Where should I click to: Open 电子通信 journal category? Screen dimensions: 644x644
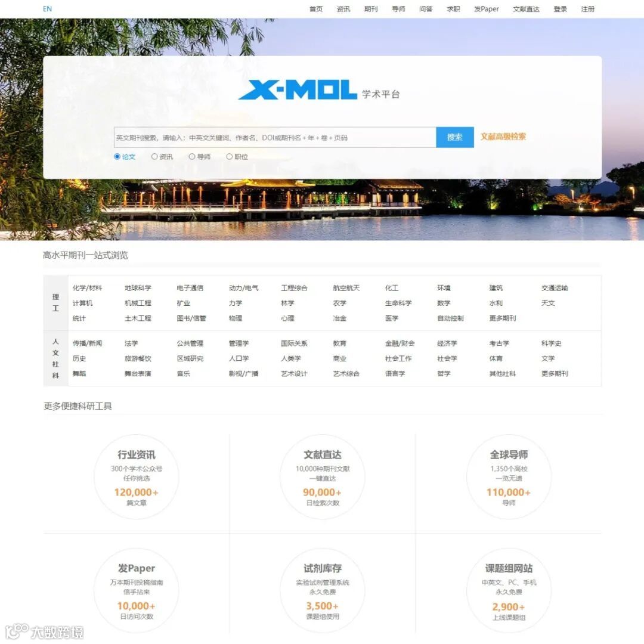[190, 288]
